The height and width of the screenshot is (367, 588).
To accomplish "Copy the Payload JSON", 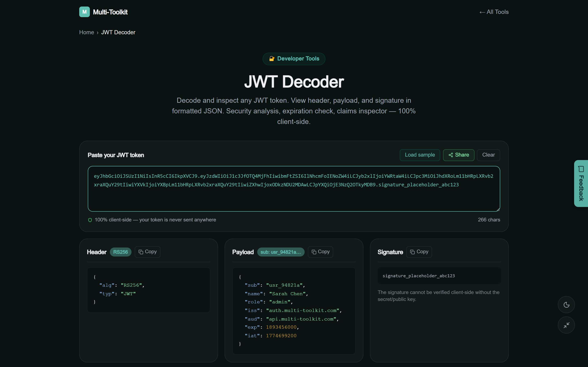I will pyautogui.click(x=321, y=252).
